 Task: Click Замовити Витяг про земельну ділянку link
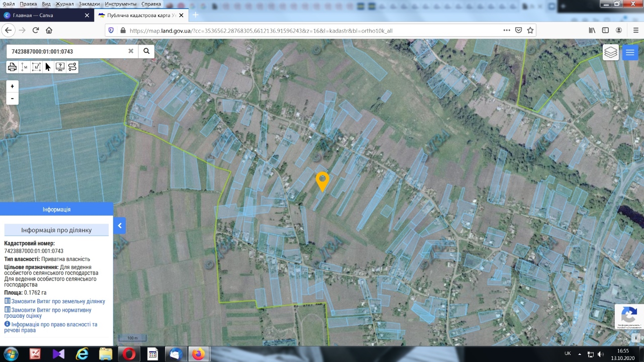(58, 301)
